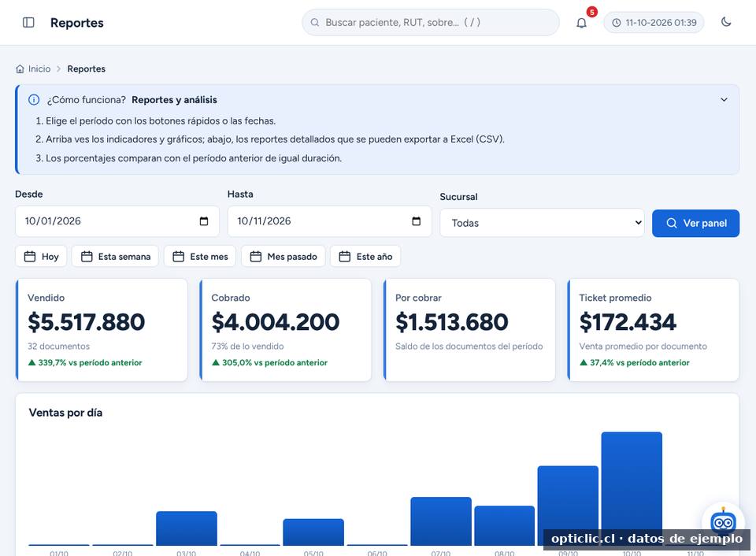Click the date-time clock badge
Screen dimensions: 756x556
654,23
